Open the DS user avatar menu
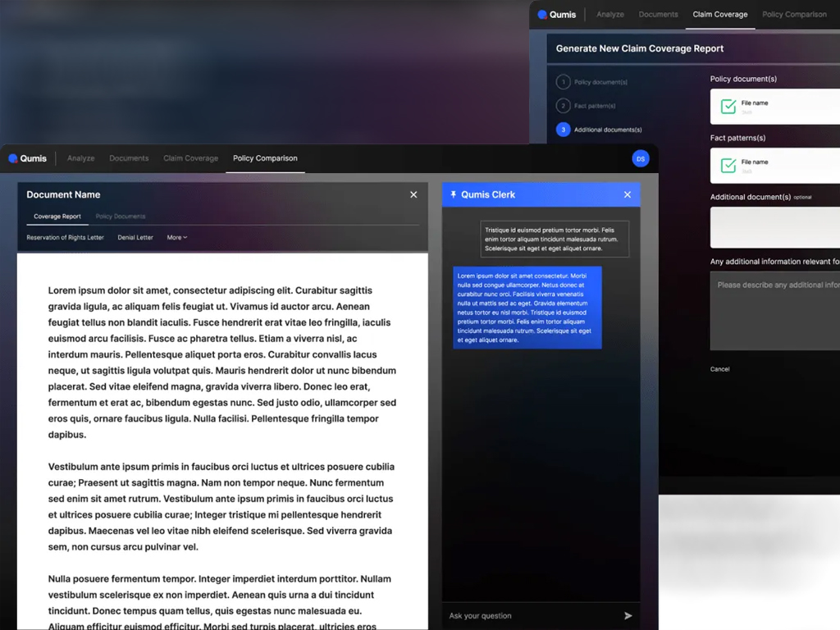 coord(641,158)
